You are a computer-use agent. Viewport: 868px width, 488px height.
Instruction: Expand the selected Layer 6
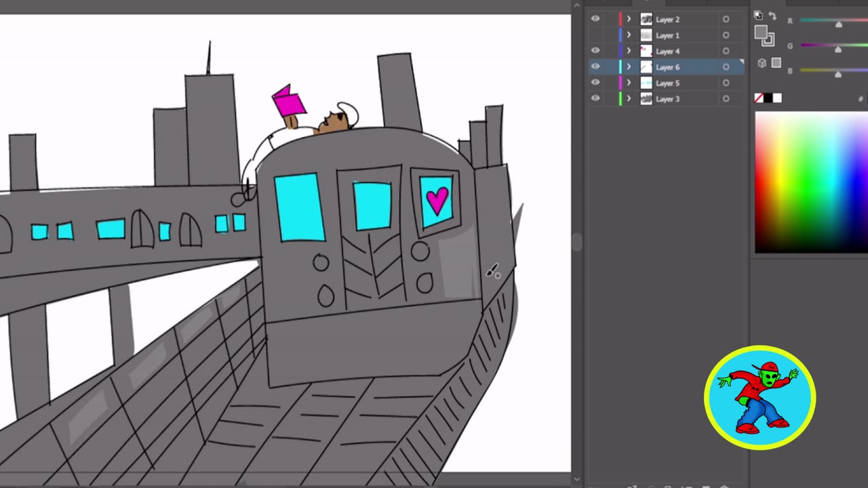pos(629,67)
